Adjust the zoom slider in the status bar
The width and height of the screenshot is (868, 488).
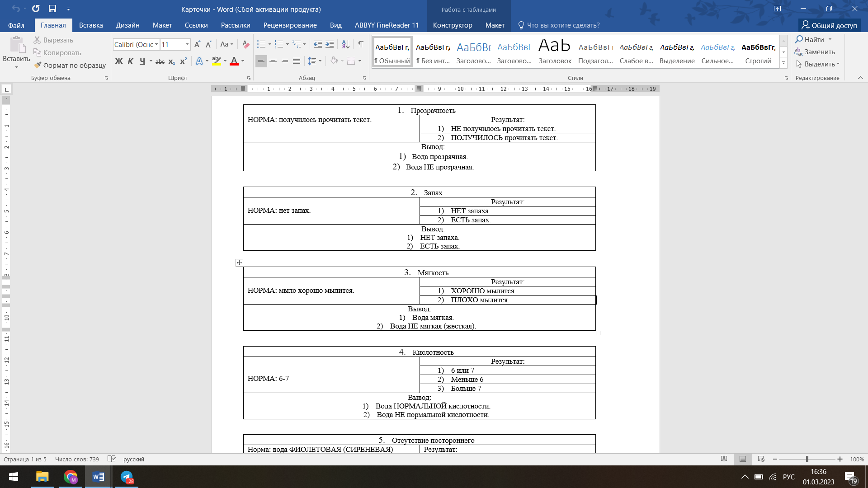(807, 459)
